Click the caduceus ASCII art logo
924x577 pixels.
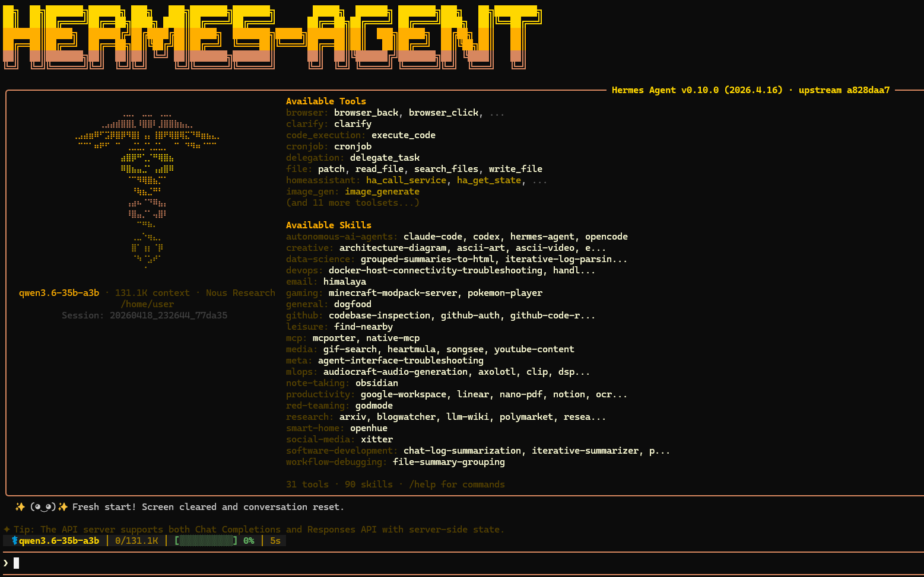click(147, 191)
